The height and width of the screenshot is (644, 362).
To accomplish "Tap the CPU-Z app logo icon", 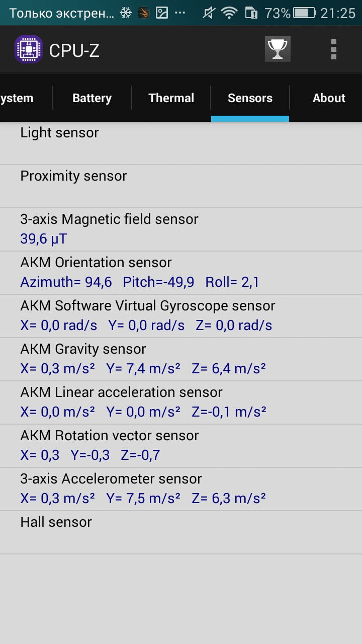I will [x=28, y=49].
